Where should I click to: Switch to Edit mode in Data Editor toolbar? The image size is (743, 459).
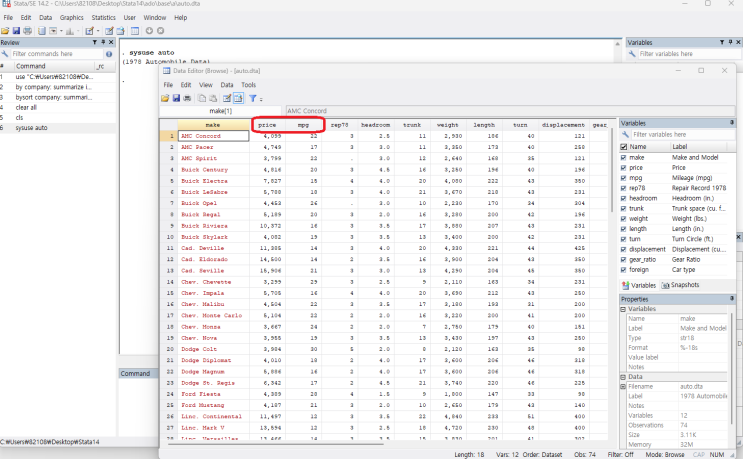tap(225, 98)
